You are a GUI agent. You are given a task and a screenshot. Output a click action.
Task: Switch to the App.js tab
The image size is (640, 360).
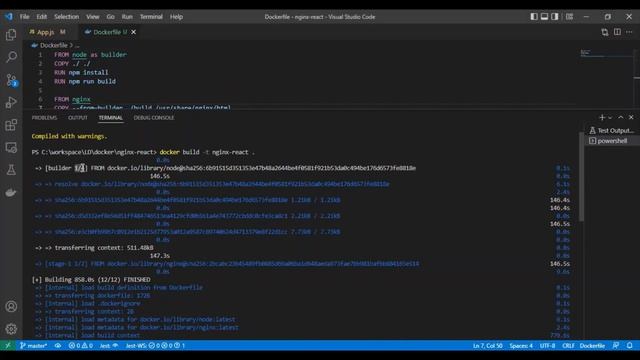pos(47,32)
